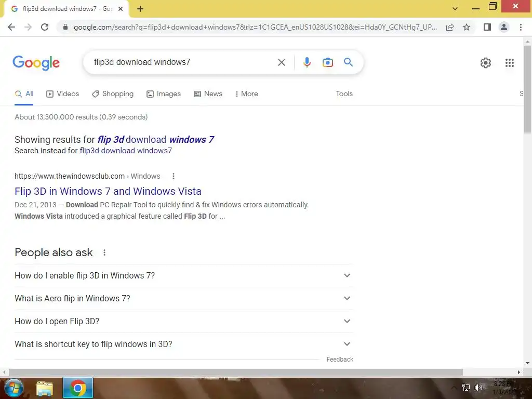Go back to the previous page

pyautogui.click(x=11, y=27)
